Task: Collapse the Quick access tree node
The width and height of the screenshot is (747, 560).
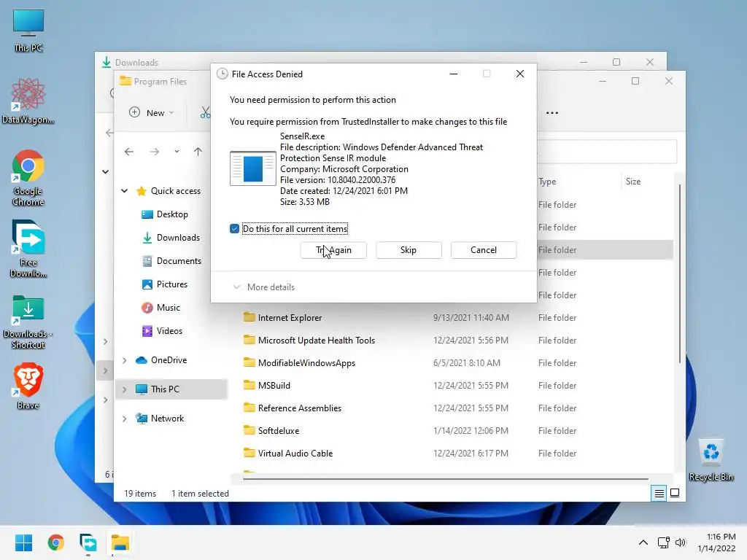Action: pos(124,191)
